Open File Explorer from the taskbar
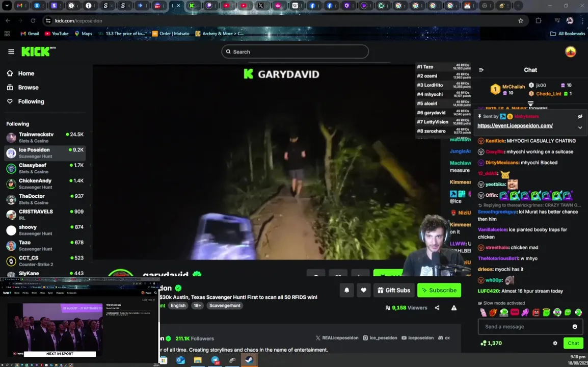The width and height of the screenshot is (588, 367). [198, 360]
